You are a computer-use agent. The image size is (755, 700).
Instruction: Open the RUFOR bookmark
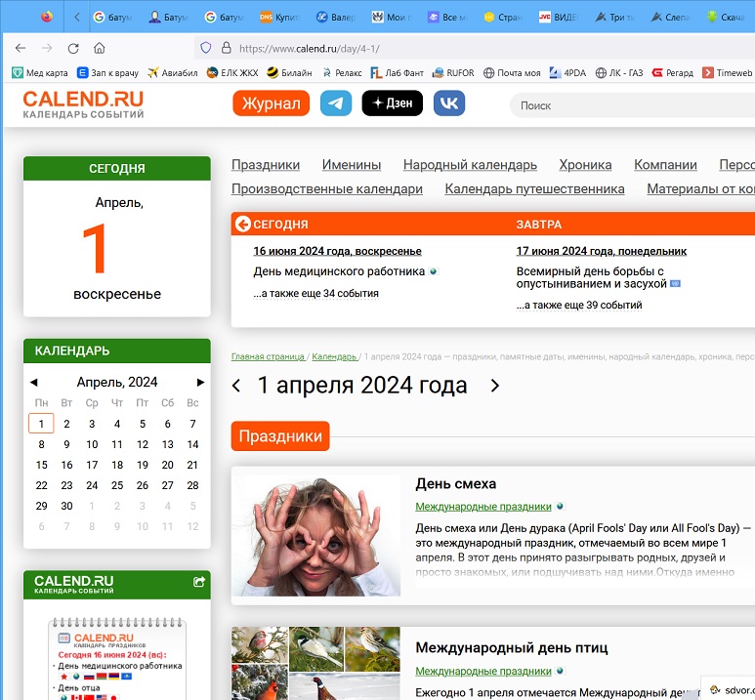(x=453, y=72)
